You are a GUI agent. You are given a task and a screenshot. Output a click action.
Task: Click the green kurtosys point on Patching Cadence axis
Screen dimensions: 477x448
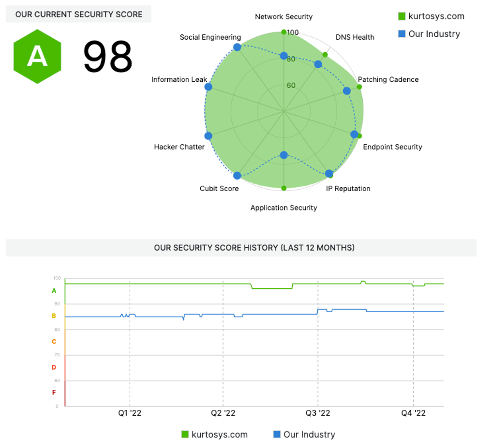coord(359,87)
